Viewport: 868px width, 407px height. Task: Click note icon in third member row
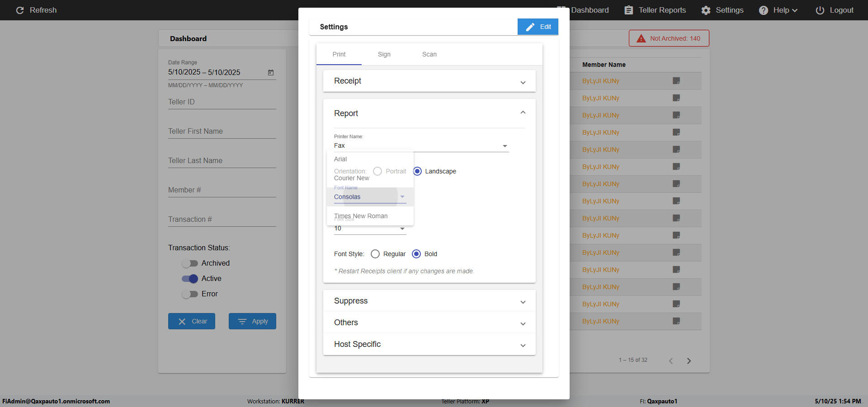point(676,115)
